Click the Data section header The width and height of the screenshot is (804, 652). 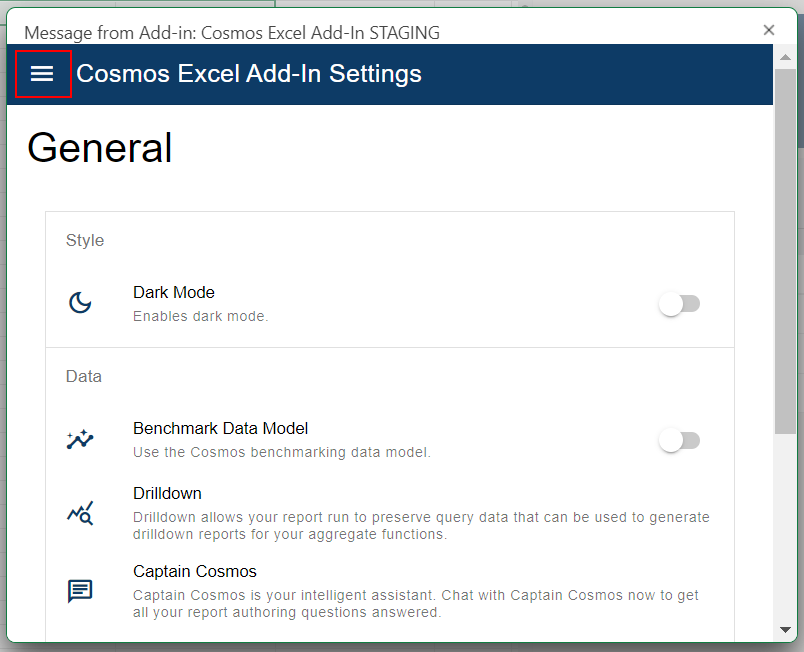coord(84,376)
